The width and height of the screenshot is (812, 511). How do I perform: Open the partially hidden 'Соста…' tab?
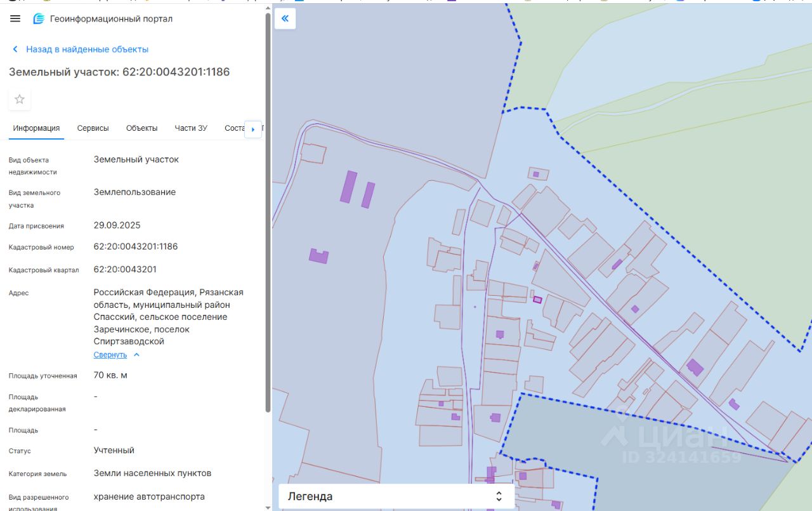pos(234,128)
